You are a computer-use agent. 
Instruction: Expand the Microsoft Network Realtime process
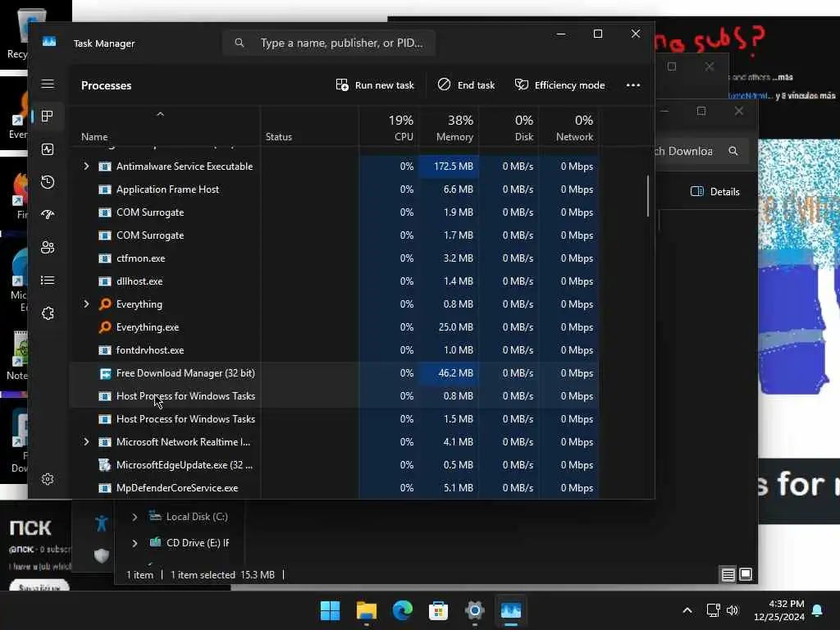[86, 441]
